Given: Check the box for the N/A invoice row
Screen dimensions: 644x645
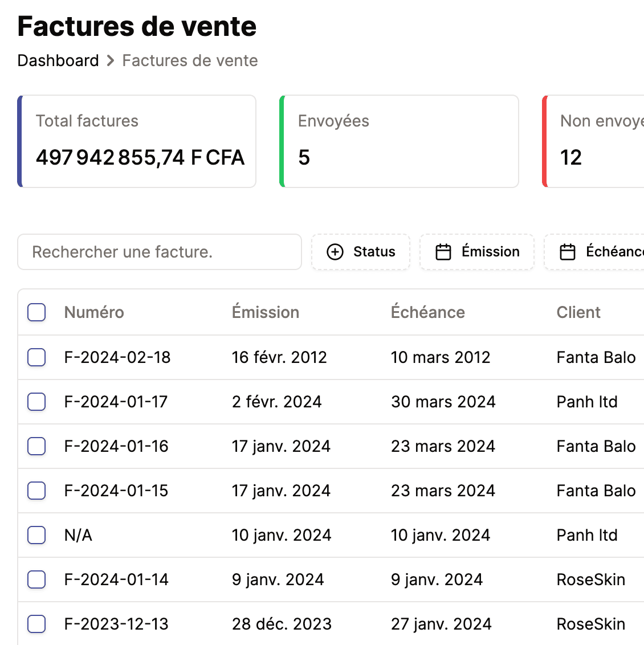Looking at the screenshot, I should (x=36, y=535).
